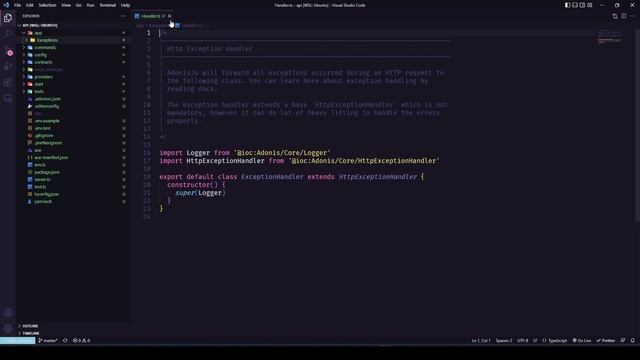Open the Selection menu
Image resolution: width=640 pixels, height=360 pixels.
coord(47,5)
